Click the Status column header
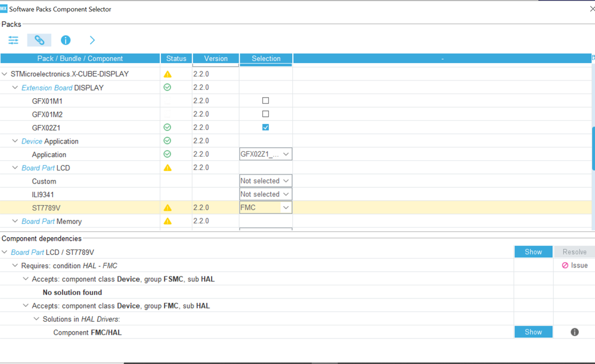The height and width of the screenshot is (364, 595). (176, 58)
